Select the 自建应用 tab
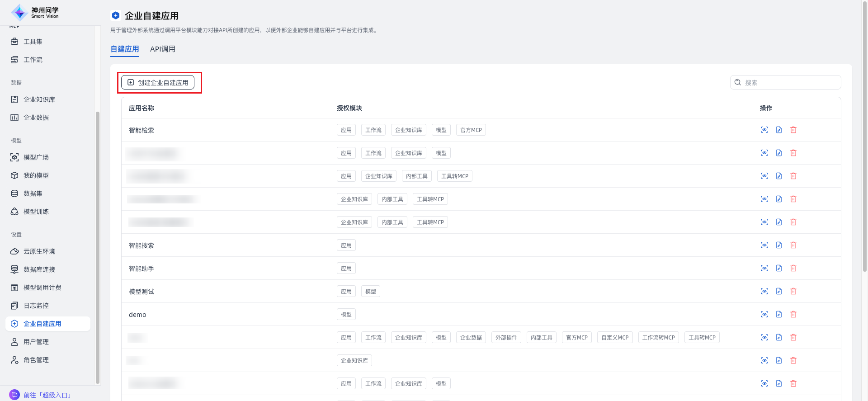 coord(125,49)
